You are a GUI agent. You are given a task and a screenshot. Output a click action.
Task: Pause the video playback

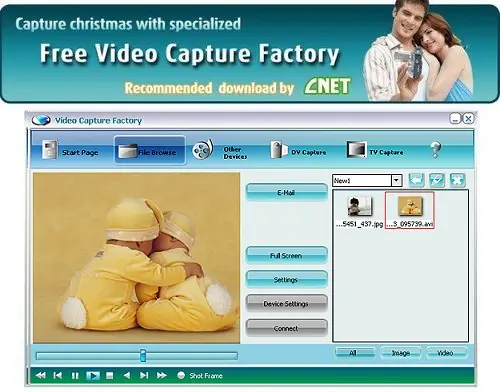pyautogui.click(x=75, y=376)
